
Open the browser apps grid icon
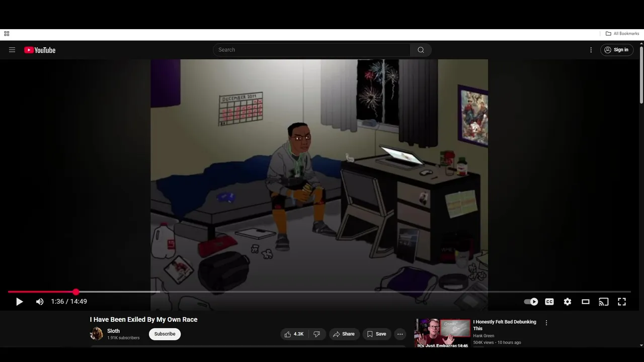[7, 34]
